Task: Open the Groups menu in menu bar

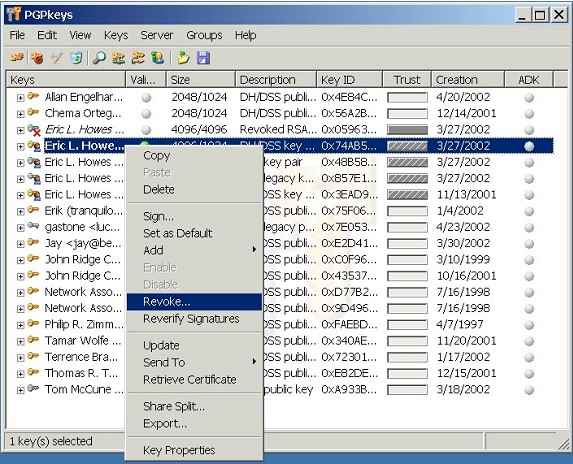Action: [x=204, y=35]
